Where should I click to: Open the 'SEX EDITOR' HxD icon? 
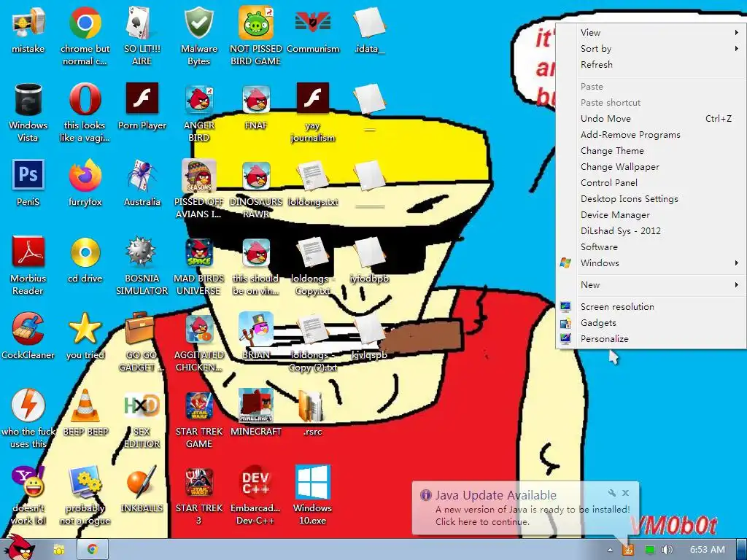(x=142, y=405)
